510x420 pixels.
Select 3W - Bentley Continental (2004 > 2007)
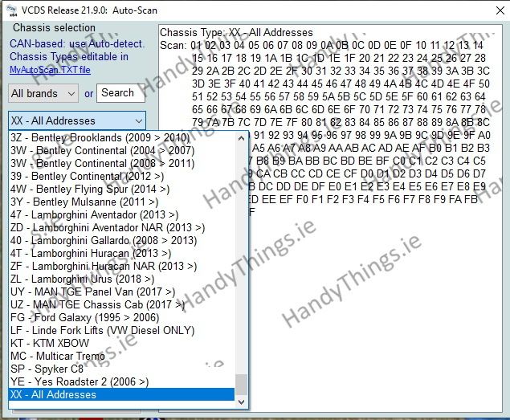point(121,151)
